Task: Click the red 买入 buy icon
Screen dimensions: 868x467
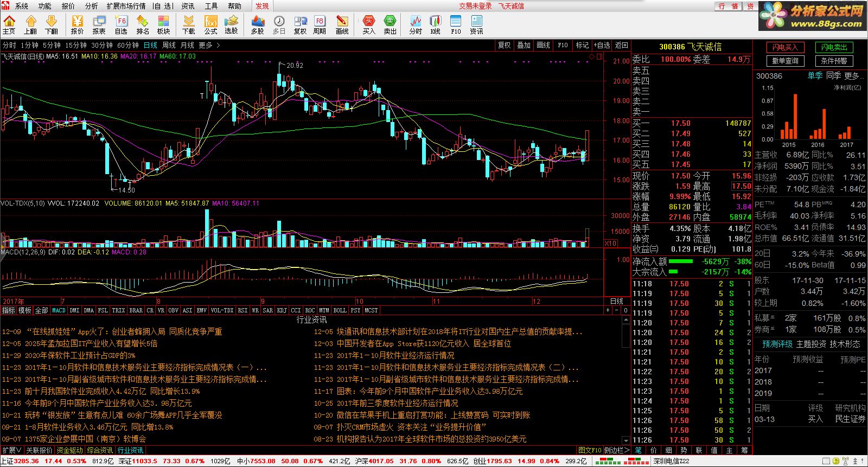Action: tap(369, 25)
